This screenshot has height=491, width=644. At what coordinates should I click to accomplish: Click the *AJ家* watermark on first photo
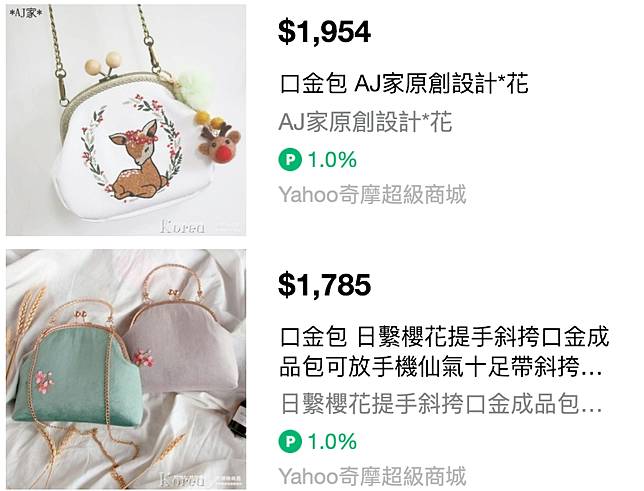[x=25, y=13]
